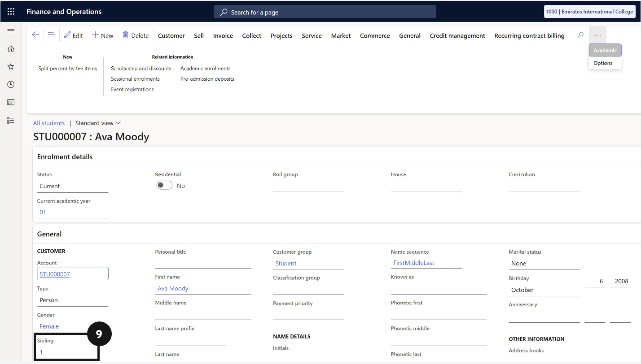Click the Roll group field
641x364 pixels.
308,186
